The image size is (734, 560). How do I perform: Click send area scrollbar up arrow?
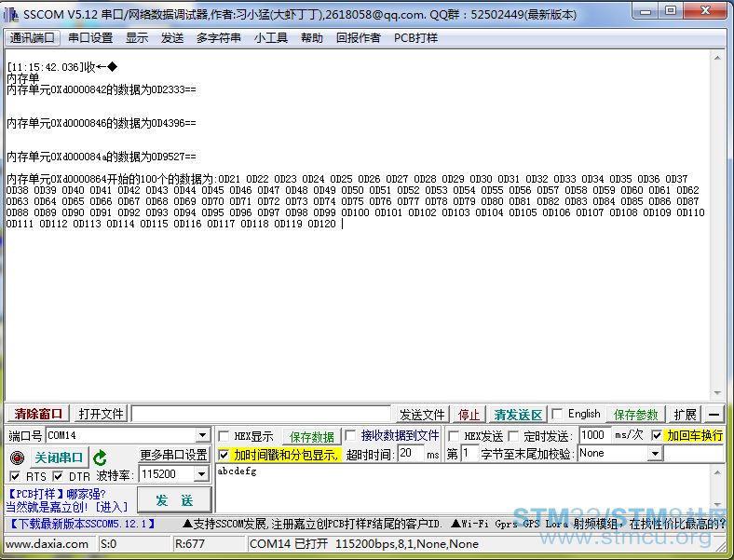coord(717,472)
